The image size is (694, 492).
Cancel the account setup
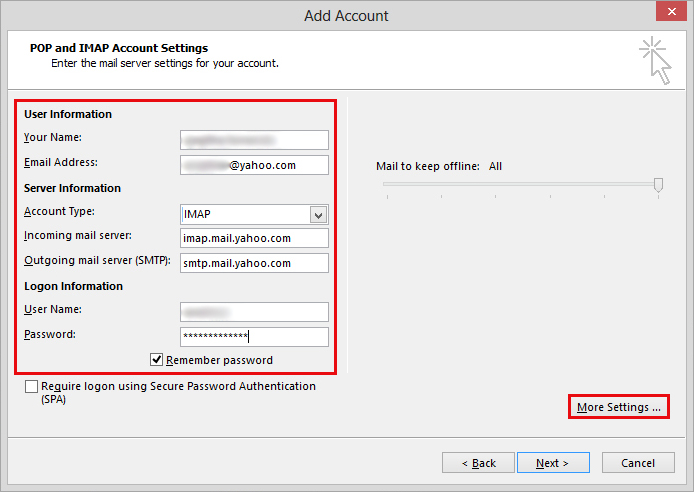(x=638, y=463)
